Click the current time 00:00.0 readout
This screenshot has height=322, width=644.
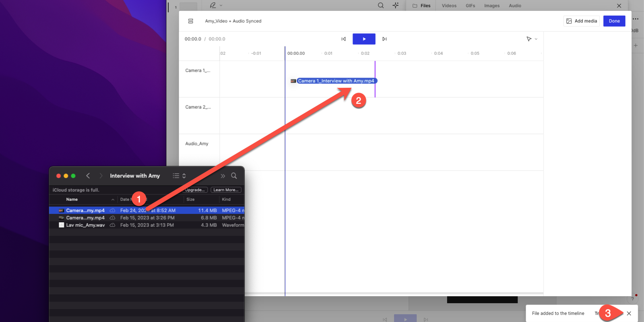[x=193, y=39]
